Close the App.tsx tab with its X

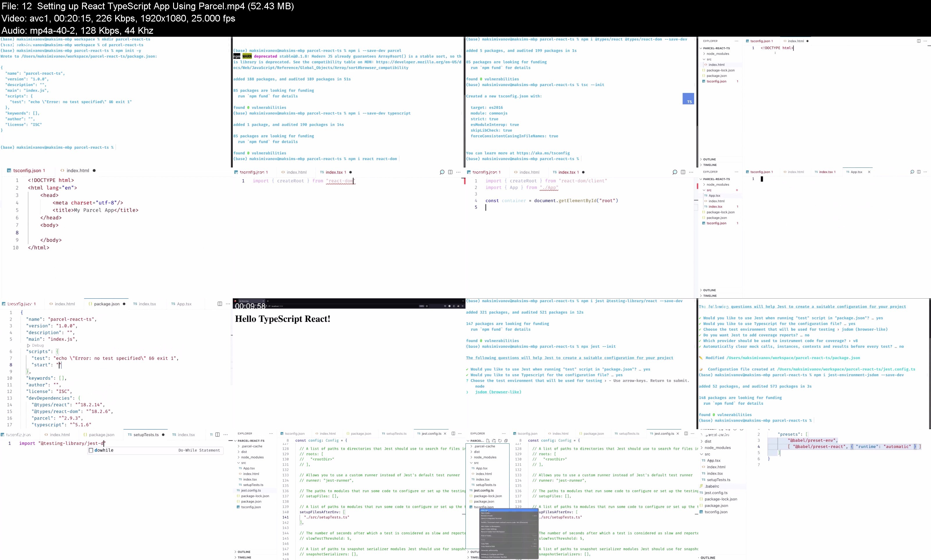869,172
